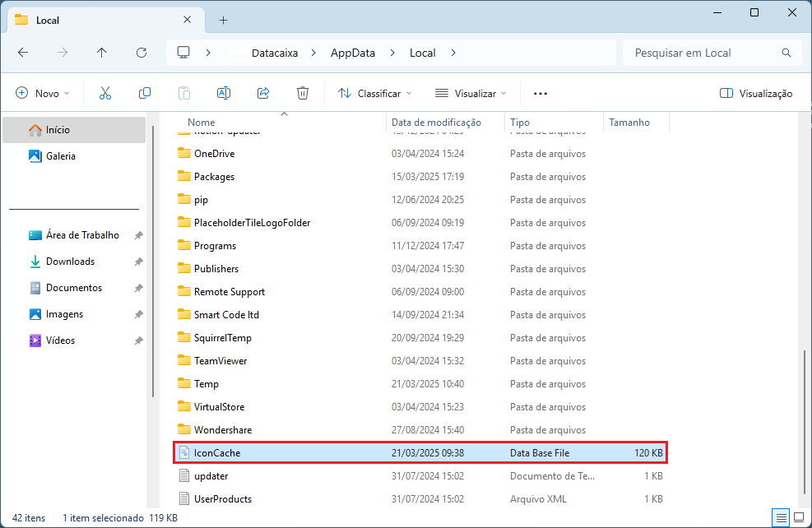Switch to details view in status bar
Screen dimensions: 812x528
tap(779, 518)
